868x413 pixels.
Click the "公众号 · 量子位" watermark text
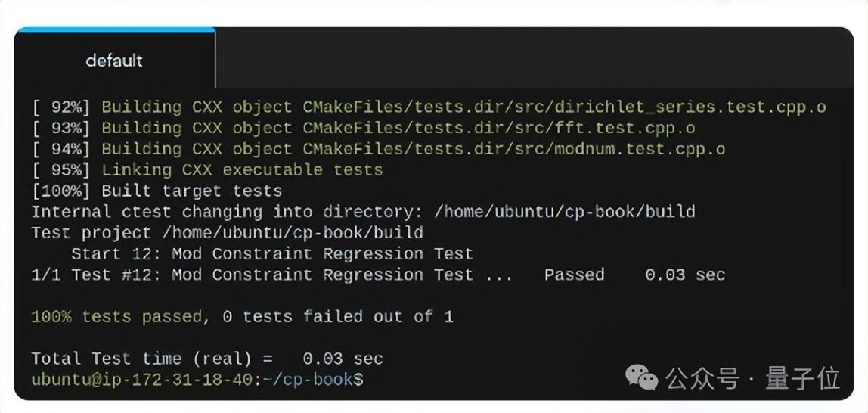coord(752,377)
